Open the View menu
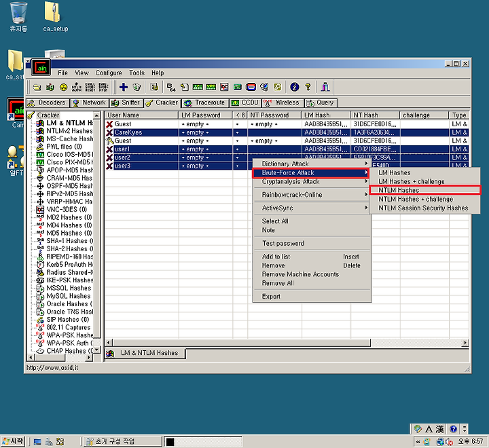 pyautogui.click(x=81, y=73)
